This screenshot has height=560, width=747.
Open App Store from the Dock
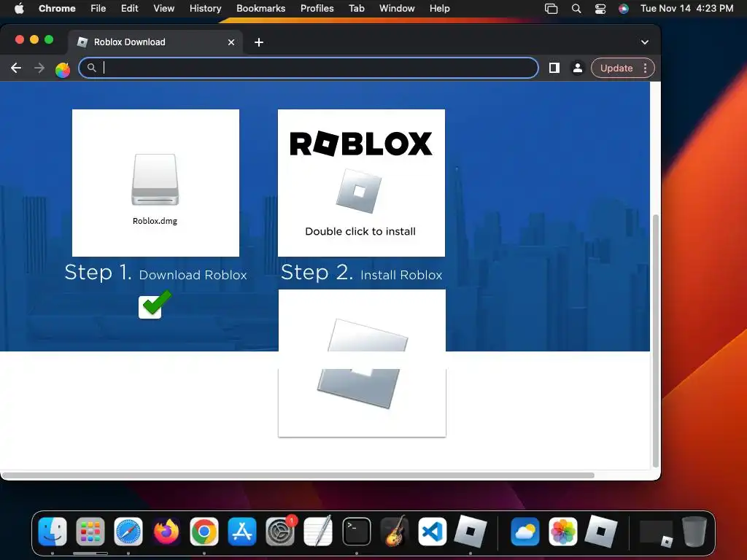coord(242,532)
